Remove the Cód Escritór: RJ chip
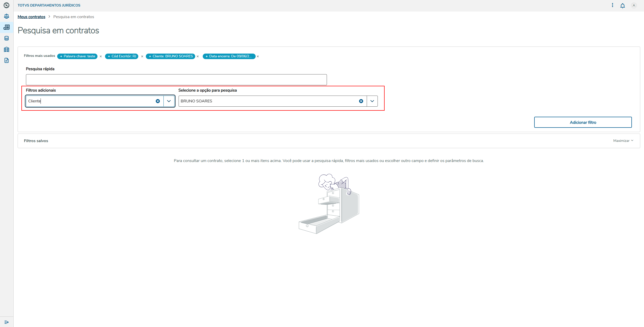644x327 pixels. click(142, 56)
